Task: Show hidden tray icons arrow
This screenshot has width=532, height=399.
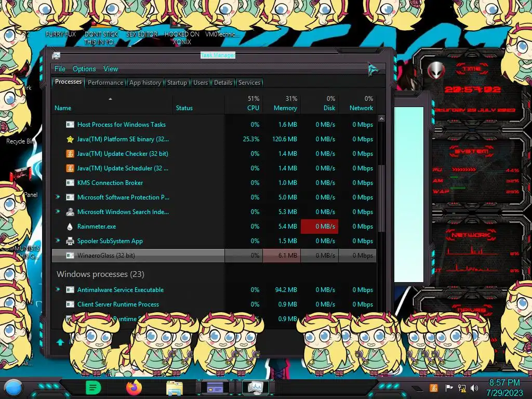Action: click(417, 389)
